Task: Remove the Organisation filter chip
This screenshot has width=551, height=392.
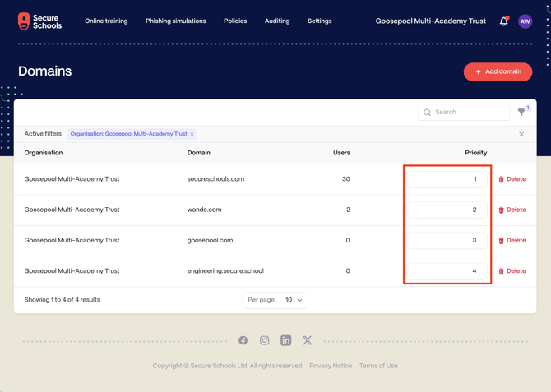Action: (x=192, y=134)
